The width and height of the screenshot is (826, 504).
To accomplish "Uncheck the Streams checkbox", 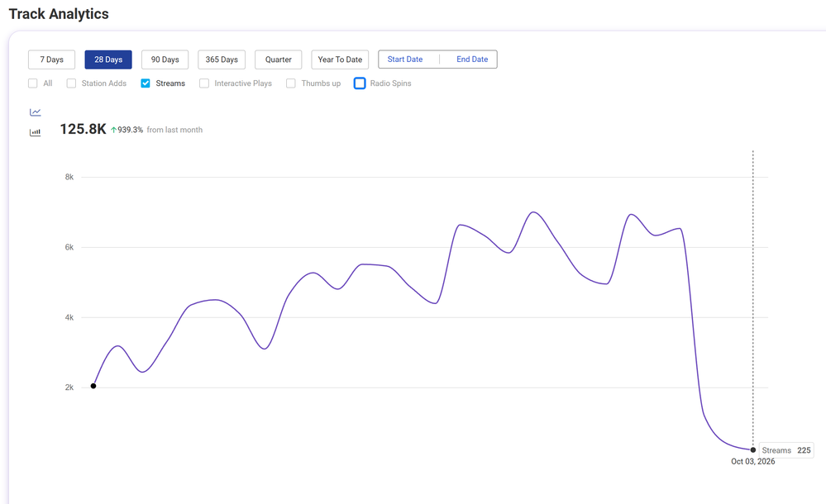I will click(146, 83).
